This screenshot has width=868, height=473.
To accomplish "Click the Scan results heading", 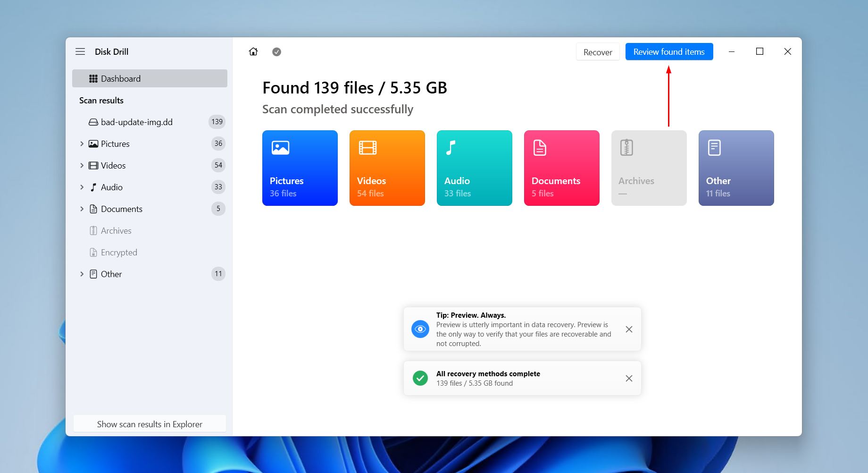I will [x=101, y=101].
